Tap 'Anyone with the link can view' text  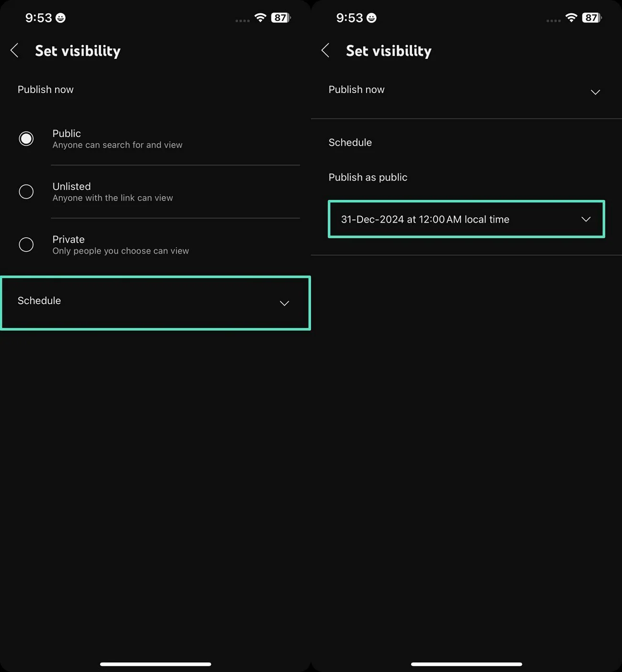coord(113,198)
